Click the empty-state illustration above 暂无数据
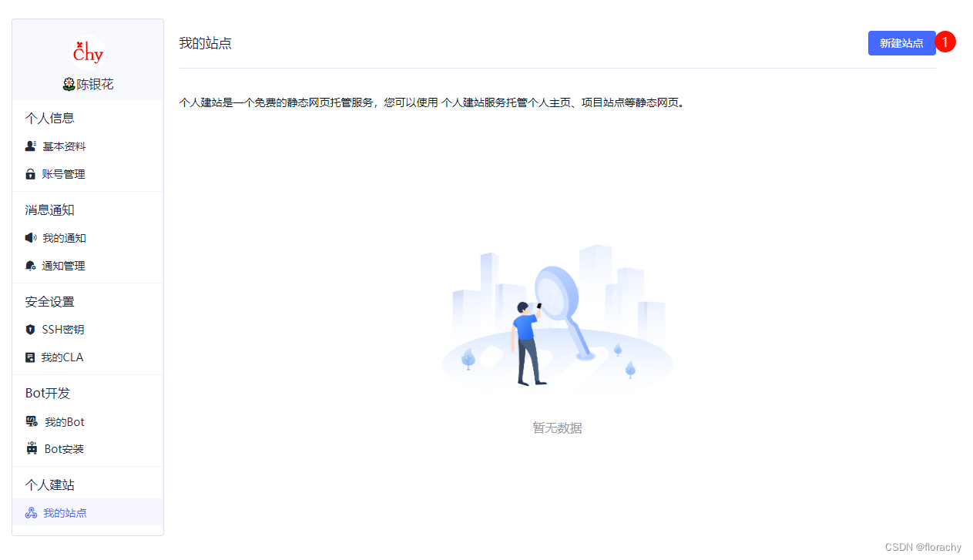The width and height of the screenshot is (973, 560). coord(556,316)
